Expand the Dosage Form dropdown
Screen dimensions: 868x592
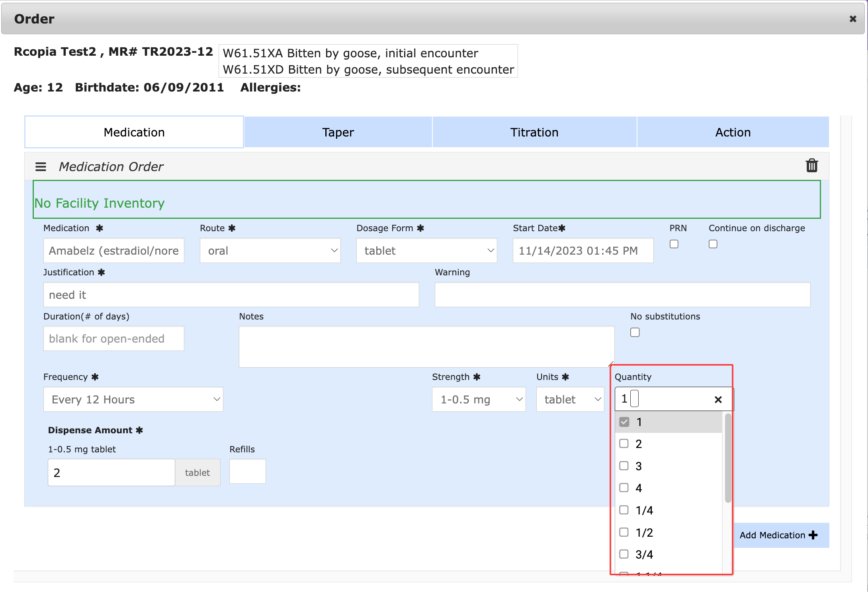pyautogui.click(x=426, y=251)
